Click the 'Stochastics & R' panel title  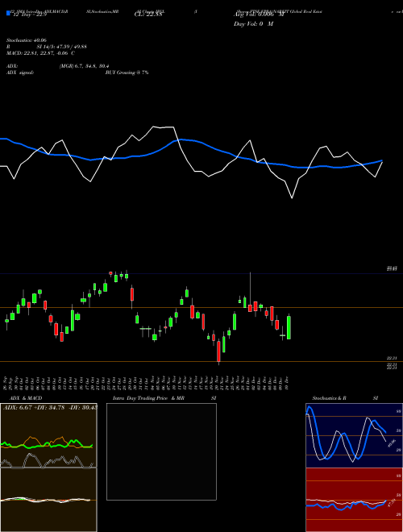329,398
